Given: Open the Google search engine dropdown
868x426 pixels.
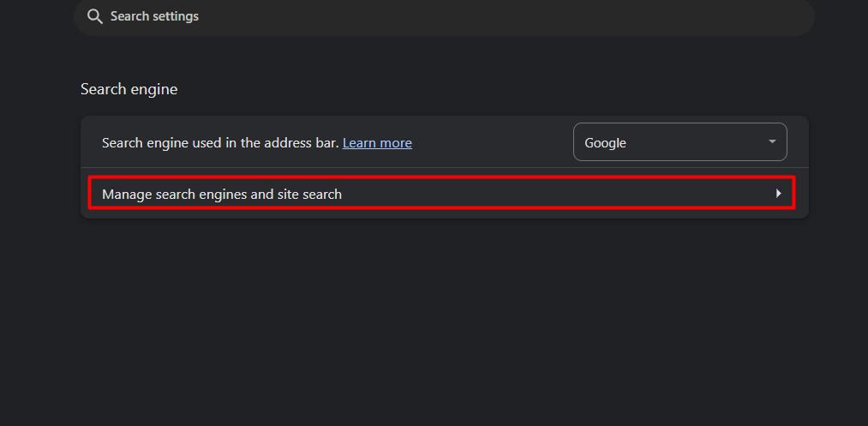Looking at the screenshot, I should 679,142.
